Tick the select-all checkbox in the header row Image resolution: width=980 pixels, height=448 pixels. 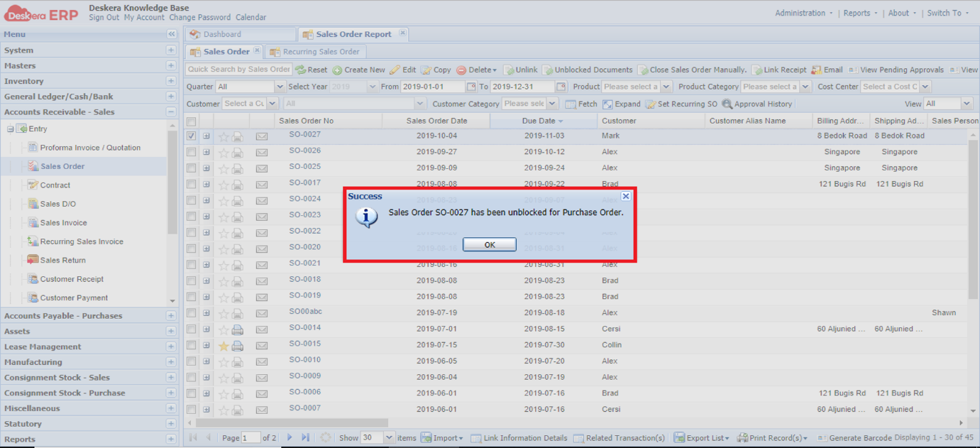(191, 121)
